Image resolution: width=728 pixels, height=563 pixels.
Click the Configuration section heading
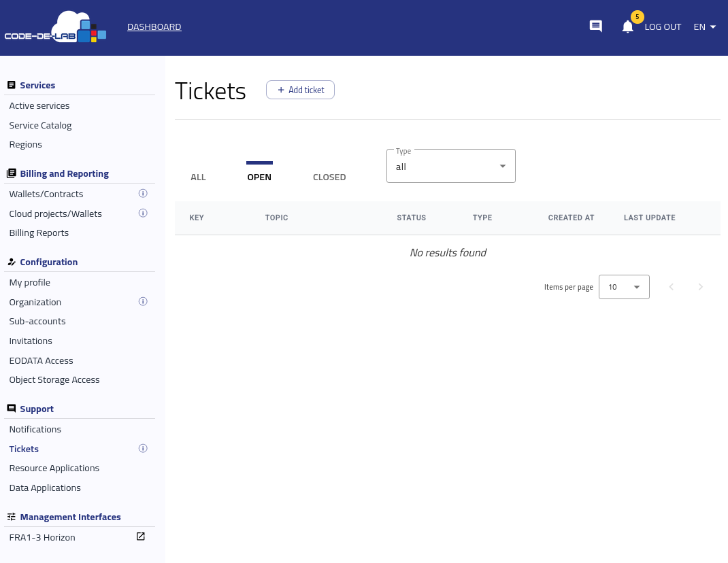(x=49, y=262)
